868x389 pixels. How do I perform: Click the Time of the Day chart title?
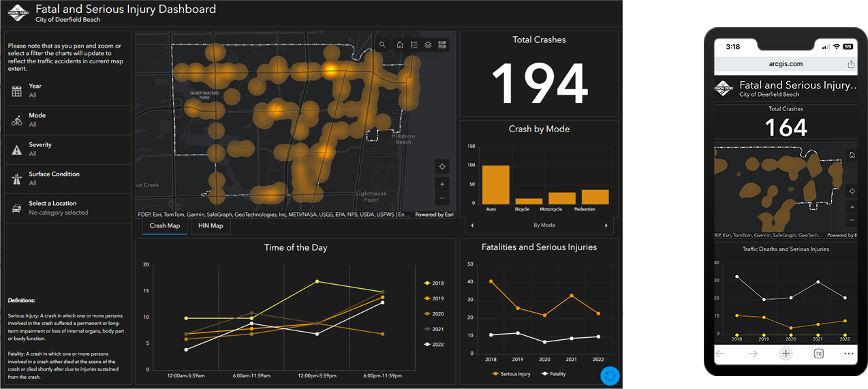[296, 248]
